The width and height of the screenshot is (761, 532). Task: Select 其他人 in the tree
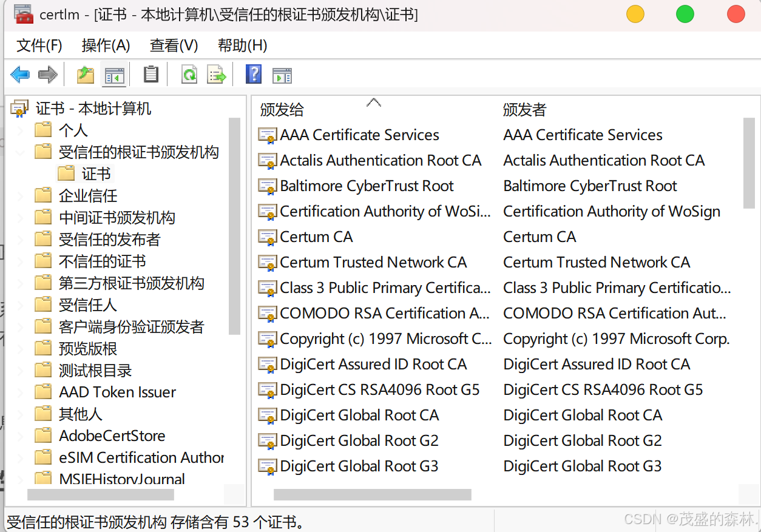81,414
